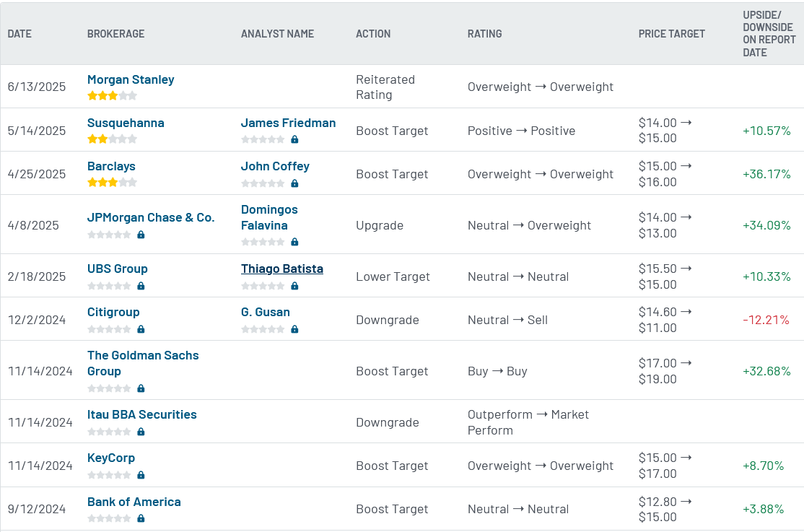
Task: Click the lock icon under Thiago Batista
Action: pos(295,286)
